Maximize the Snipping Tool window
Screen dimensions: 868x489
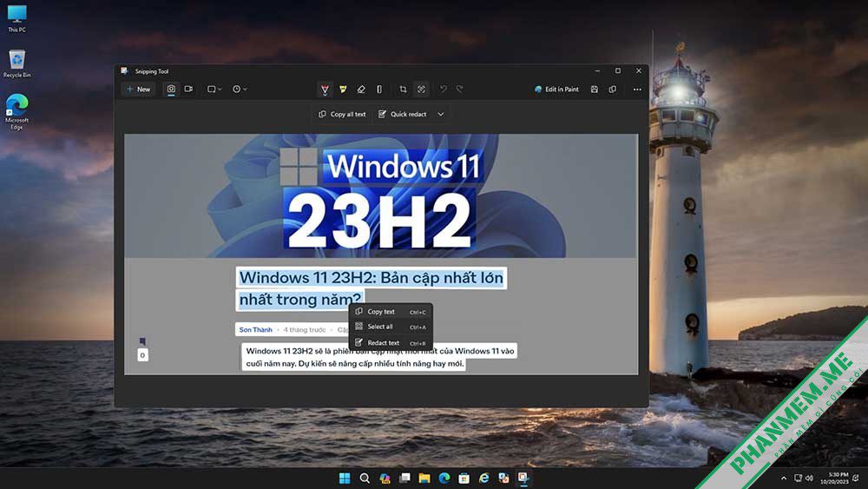tap(618, 71)
